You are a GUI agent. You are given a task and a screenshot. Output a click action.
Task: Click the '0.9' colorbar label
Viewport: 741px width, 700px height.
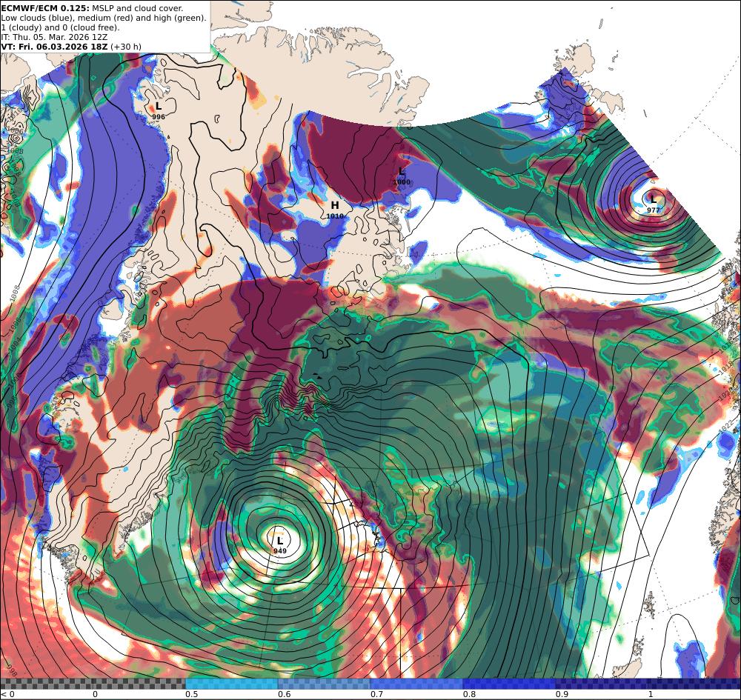pos(562,694)
